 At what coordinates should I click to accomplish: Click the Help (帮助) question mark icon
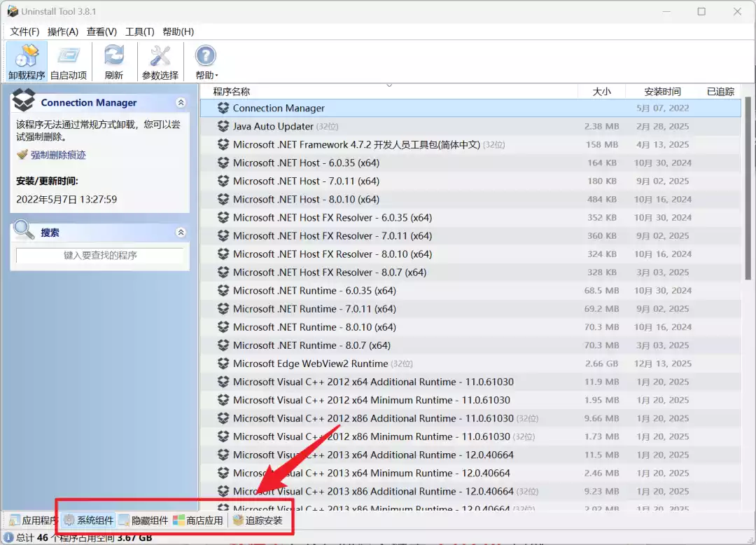point(205,56)
